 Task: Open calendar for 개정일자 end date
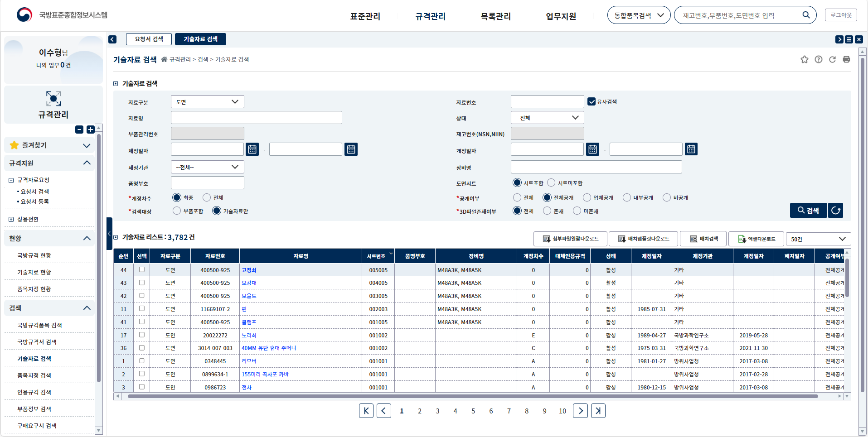pos(691,149)
